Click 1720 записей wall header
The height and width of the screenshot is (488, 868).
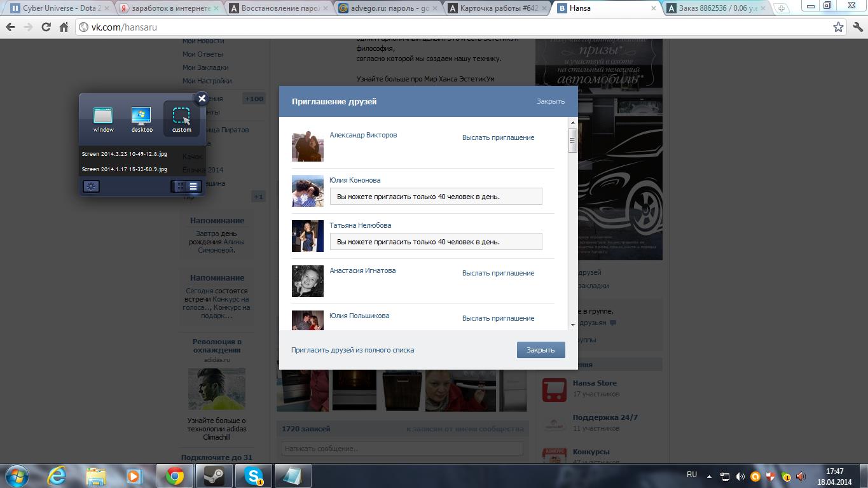click(x=306, y=429)
